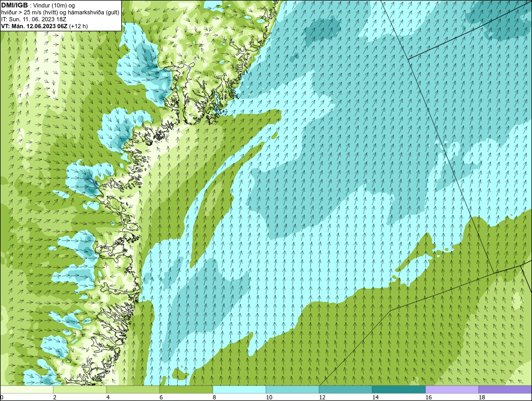Click the 'IT: Sun. 11. 06. 2023 18Z' line
The image size is (532, 401).
pyautogui.click(x=34, y=19)
